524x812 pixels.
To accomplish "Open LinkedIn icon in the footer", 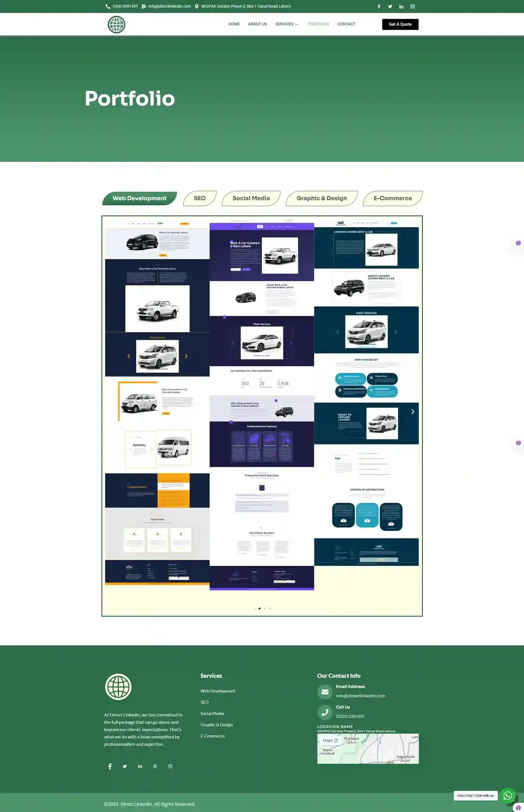I will [x=140, y=766].
